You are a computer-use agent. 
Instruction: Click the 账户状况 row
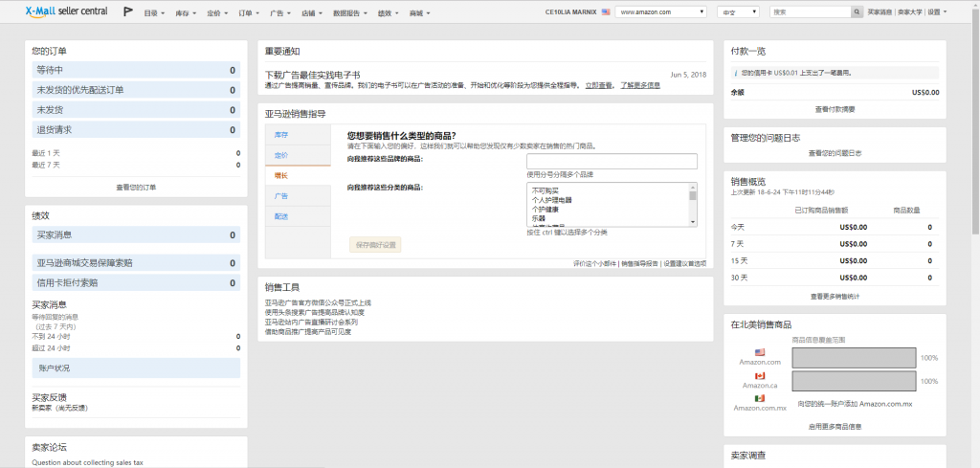click(136, 368)
